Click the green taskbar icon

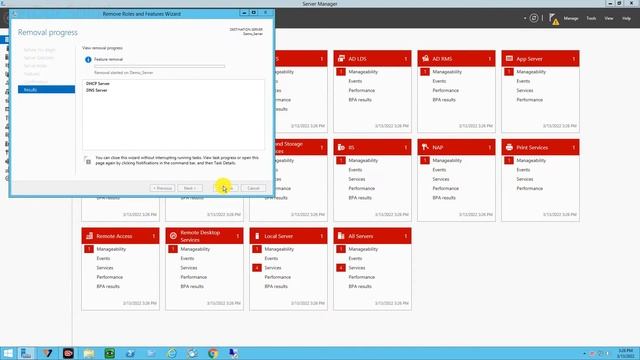pos(110,353)
